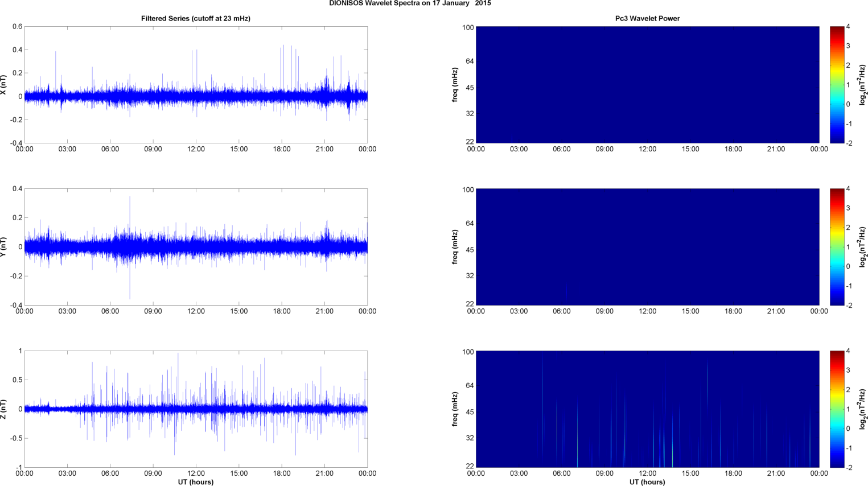Image resolution: width=868 pixels, height=486 pixels.
Task: Click the 0 value beside middle color bar
Action: point(848,266)
